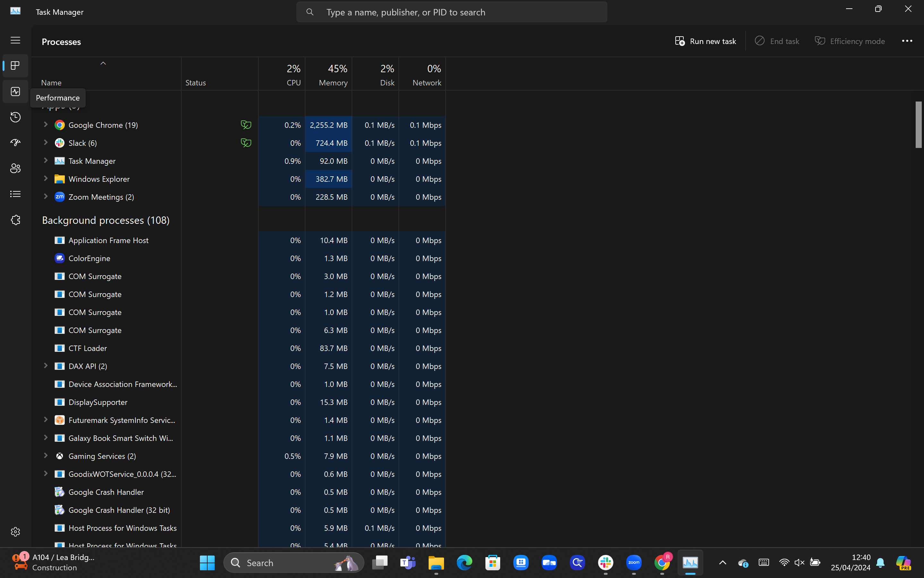924x578 pixels.
Task: Expand the Slack (6) process group
Action: point(46,143)
